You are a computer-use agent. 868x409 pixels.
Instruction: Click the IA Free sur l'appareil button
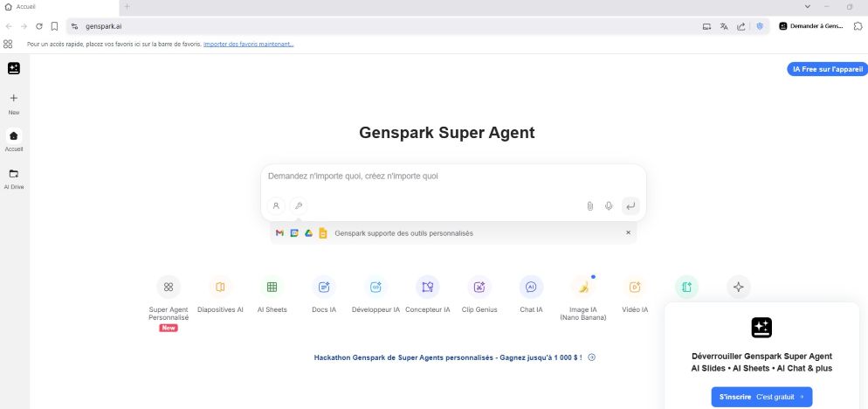[826, 69]
